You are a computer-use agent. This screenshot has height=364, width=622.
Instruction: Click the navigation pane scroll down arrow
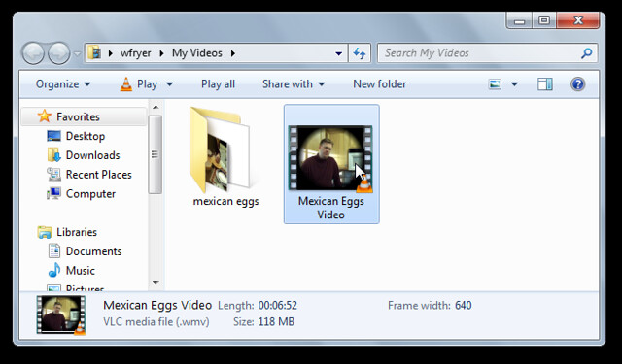(155, 282)
